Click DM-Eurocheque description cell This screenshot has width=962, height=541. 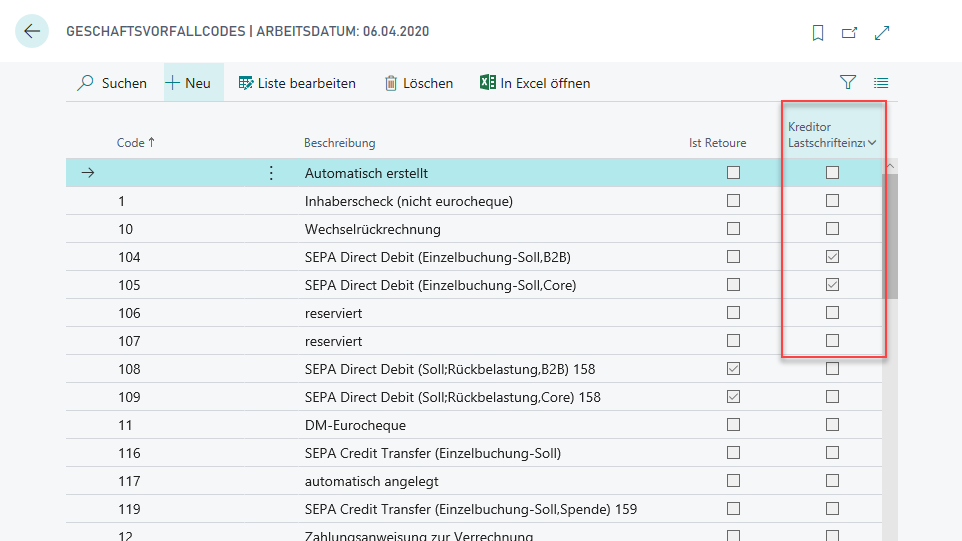click(x=355, y=425)
